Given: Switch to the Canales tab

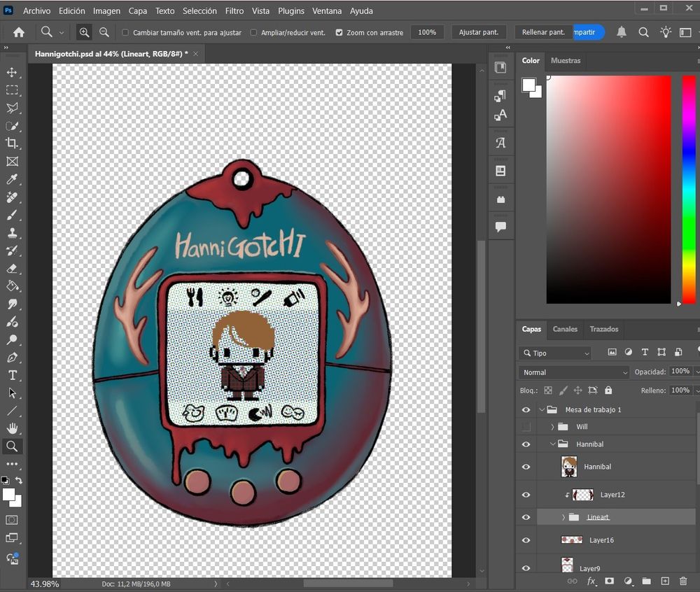Looking at the screenshot, I should pos(565,329).
